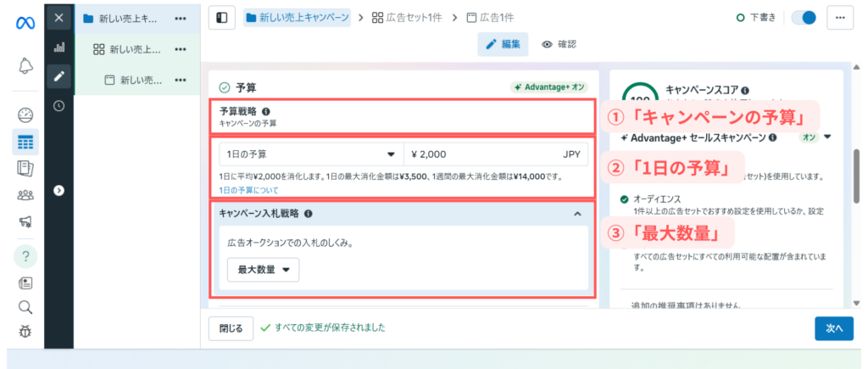
Task: Open the ads reporting documents icon
Action: [x=26, y=169]
